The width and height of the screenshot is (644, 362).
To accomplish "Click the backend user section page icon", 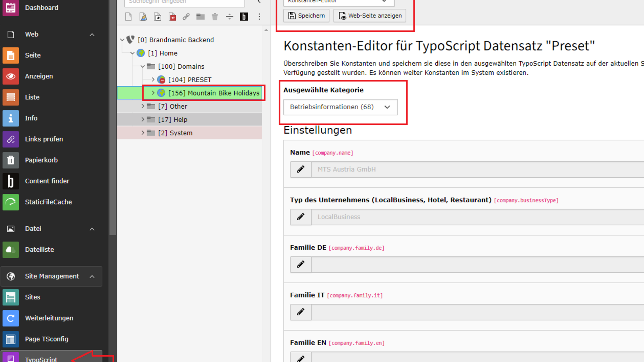I will (143, 17).
